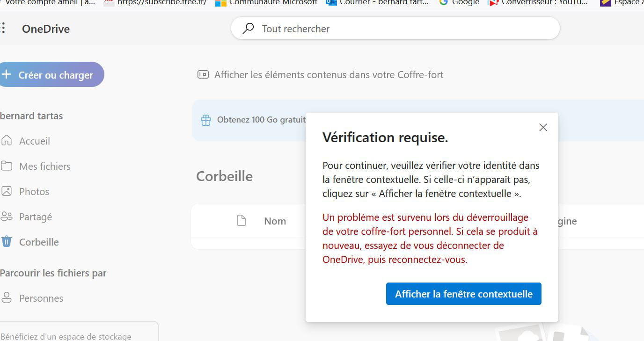This screenshot has height=341, width=644.
Task: Click the Convertisseur bookmark's red icon
Action: (493, 2)
